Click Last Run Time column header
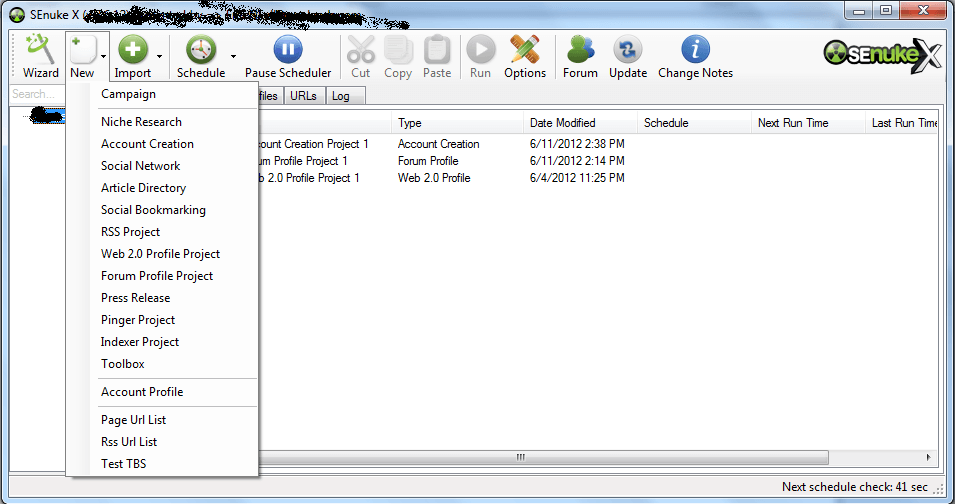This screenshot has width=955, height=504. click(x=901, y=122)
